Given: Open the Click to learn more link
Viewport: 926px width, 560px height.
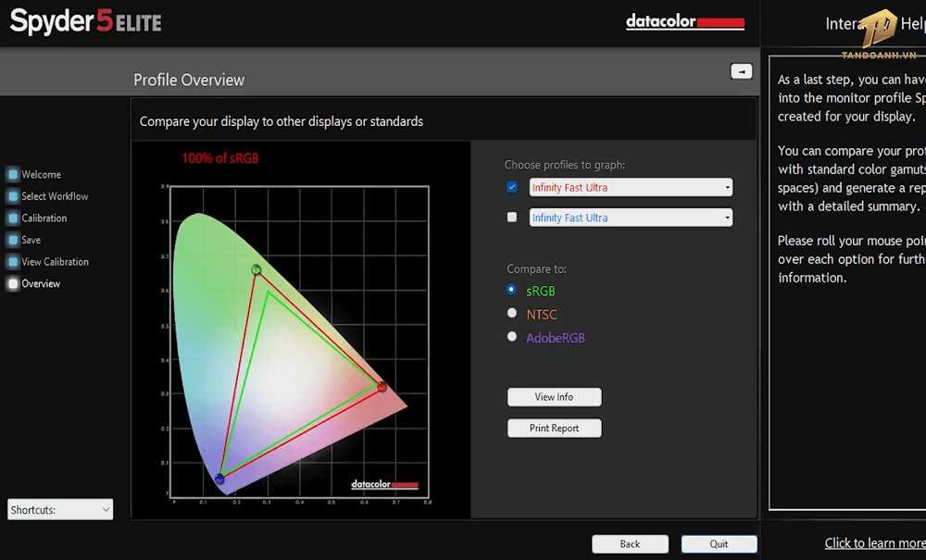Looking at the screenshot, I should point(875,543).
